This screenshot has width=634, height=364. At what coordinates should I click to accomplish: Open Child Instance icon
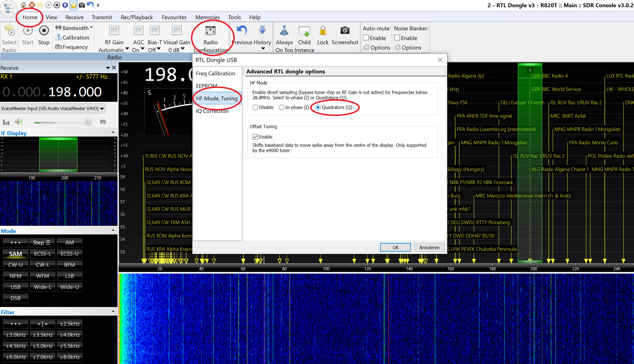[304, 31]
